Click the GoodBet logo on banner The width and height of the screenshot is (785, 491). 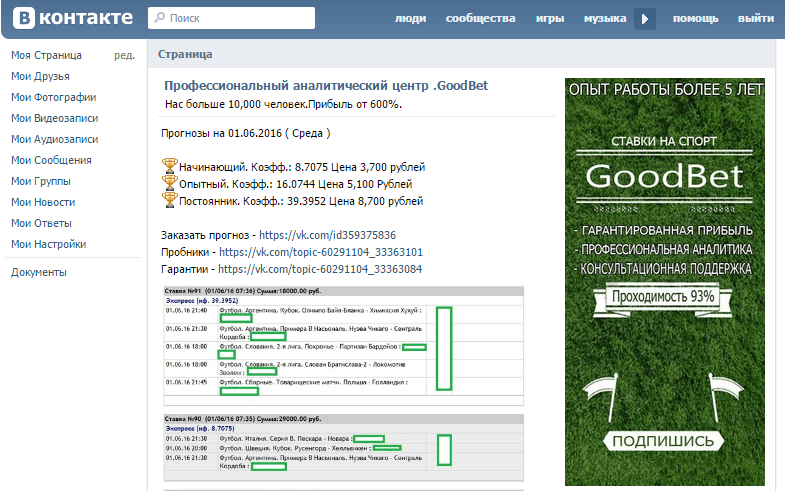point(664,176)
